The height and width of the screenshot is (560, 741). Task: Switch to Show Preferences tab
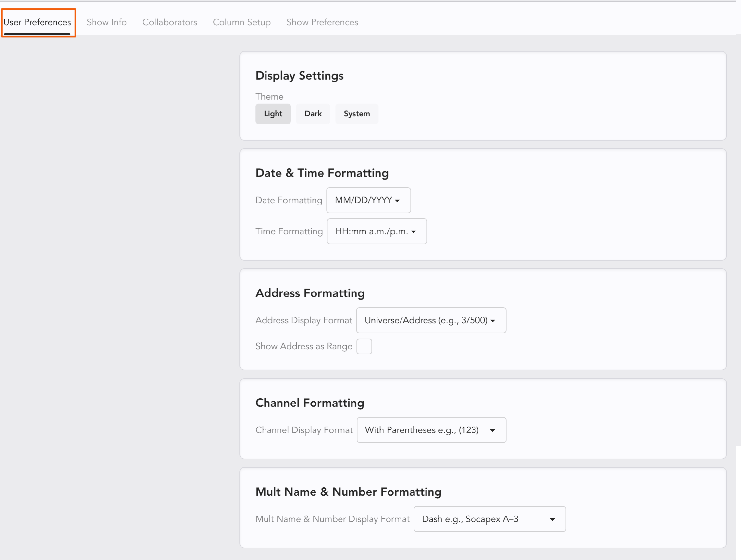(322, 22)
